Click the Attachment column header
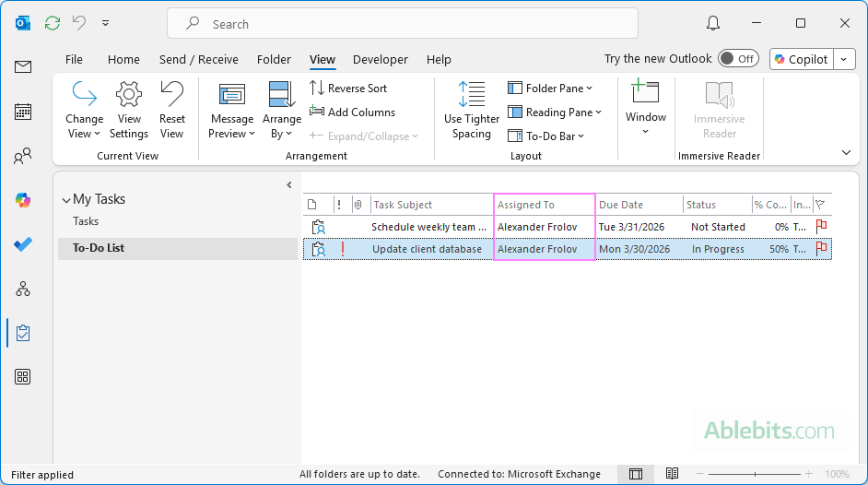Image resolution: width=868 pixels, height=485 pixels. pos(358,205)
